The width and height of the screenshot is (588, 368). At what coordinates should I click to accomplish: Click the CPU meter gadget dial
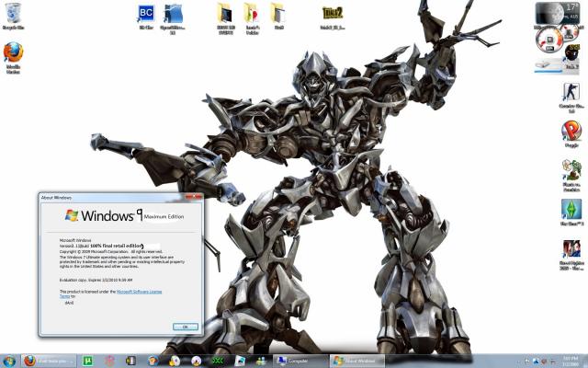point(549,40)
